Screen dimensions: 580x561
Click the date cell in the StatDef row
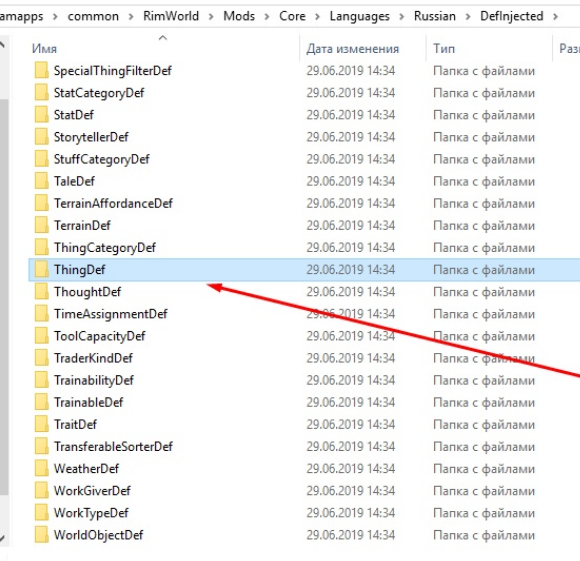pyautogui.click(x=351, y=115)
